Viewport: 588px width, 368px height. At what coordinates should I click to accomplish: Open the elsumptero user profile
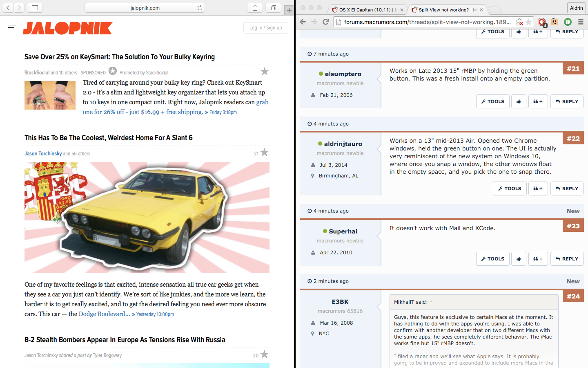(x=343, y=74)
